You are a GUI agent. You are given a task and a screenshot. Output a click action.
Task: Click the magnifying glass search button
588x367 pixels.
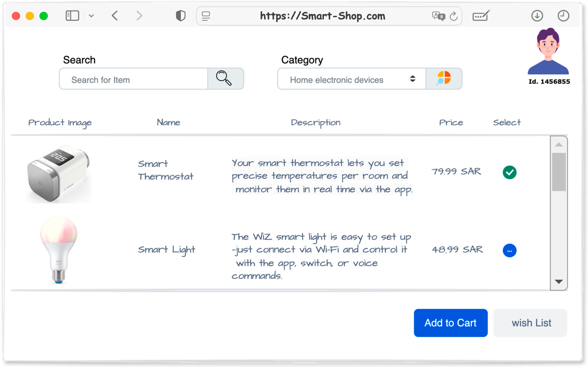225,79
